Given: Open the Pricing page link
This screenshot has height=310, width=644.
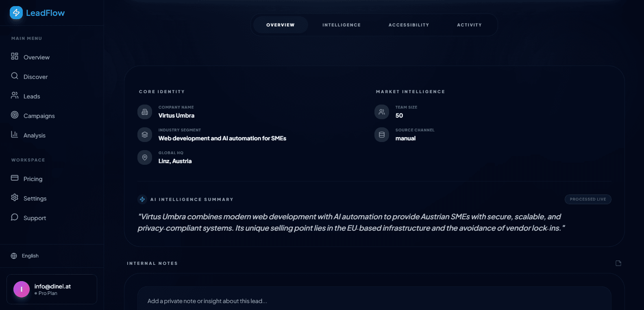Looking at the screenshot, I should [x=33, y=179].
